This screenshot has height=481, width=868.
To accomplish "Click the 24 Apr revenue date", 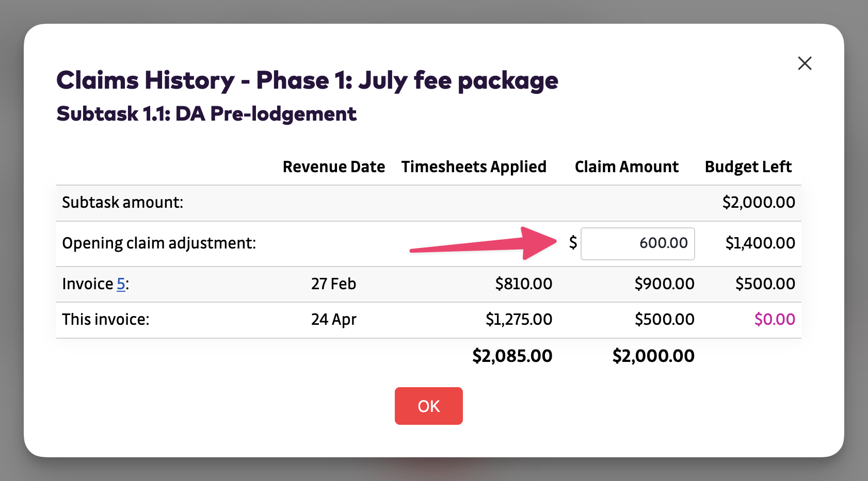I will [x=333, y=319].
